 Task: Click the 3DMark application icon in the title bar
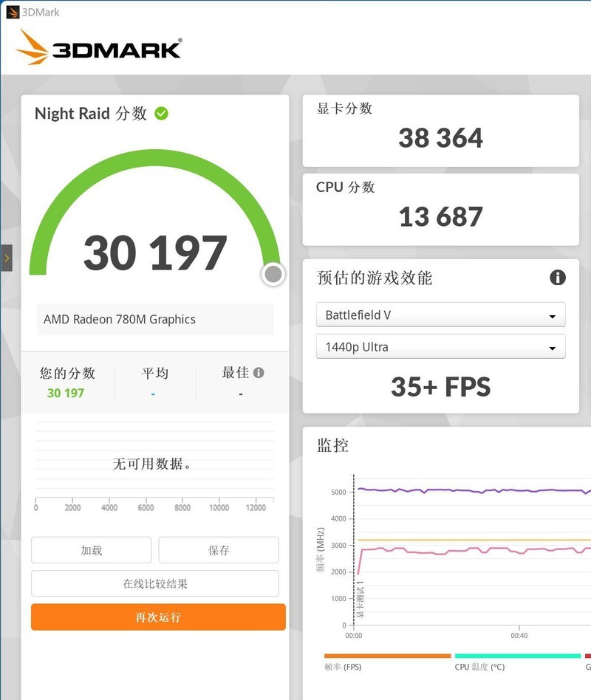point(13,12)
